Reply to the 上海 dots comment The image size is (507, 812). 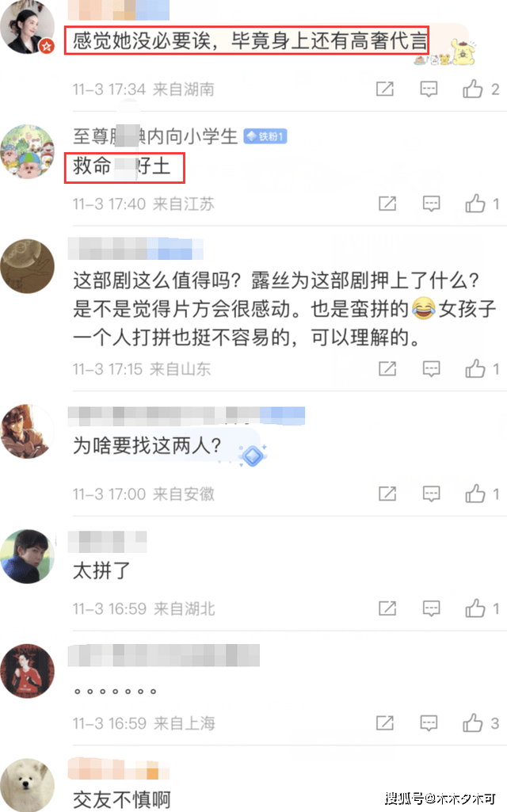coord(429,723)
